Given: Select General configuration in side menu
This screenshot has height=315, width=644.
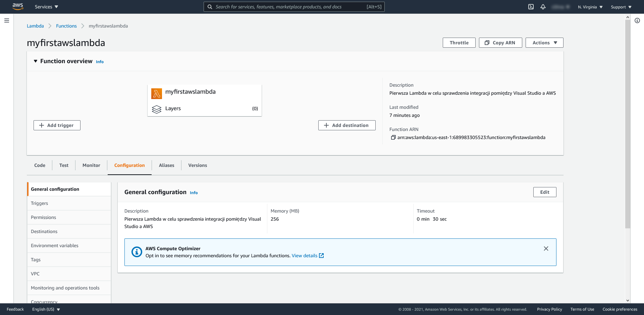Looking at the screenshot, I should [69, 189].
